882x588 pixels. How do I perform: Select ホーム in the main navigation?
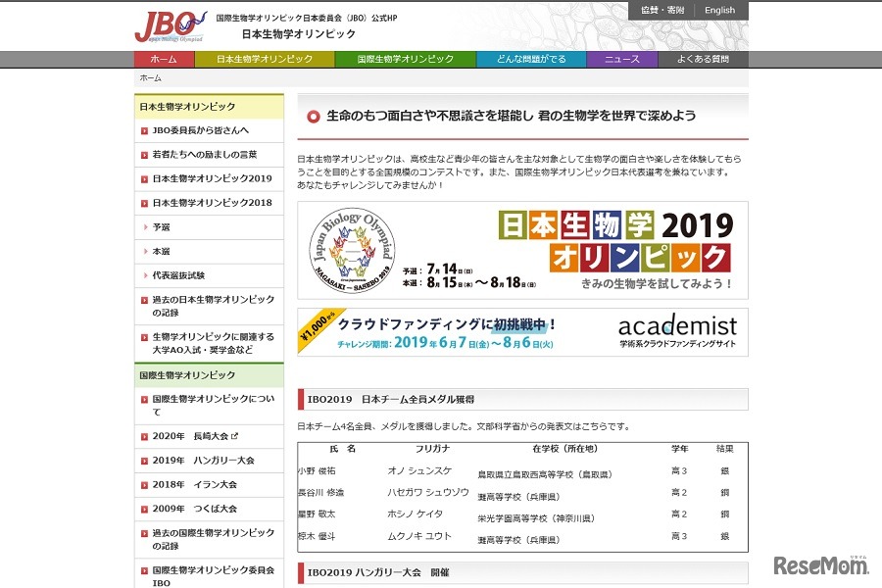161,58
